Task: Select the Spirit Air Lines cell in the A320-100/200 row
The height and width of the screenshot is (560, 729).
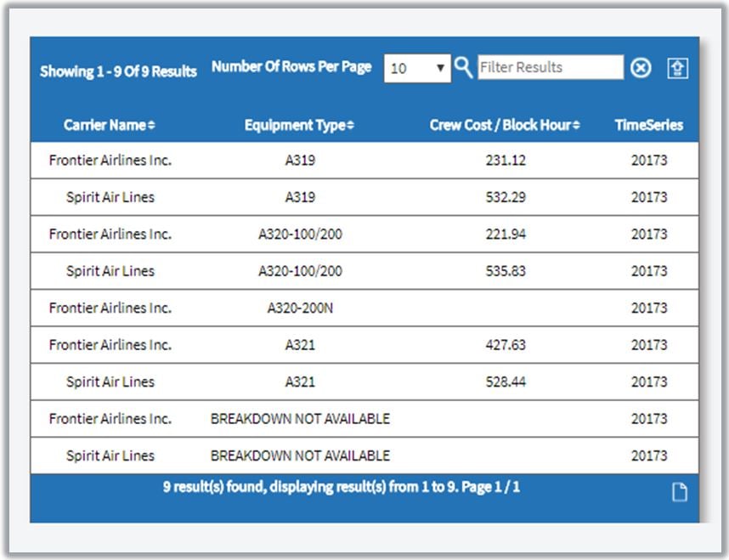Action: pyautogui.click(x=110, y=271)
